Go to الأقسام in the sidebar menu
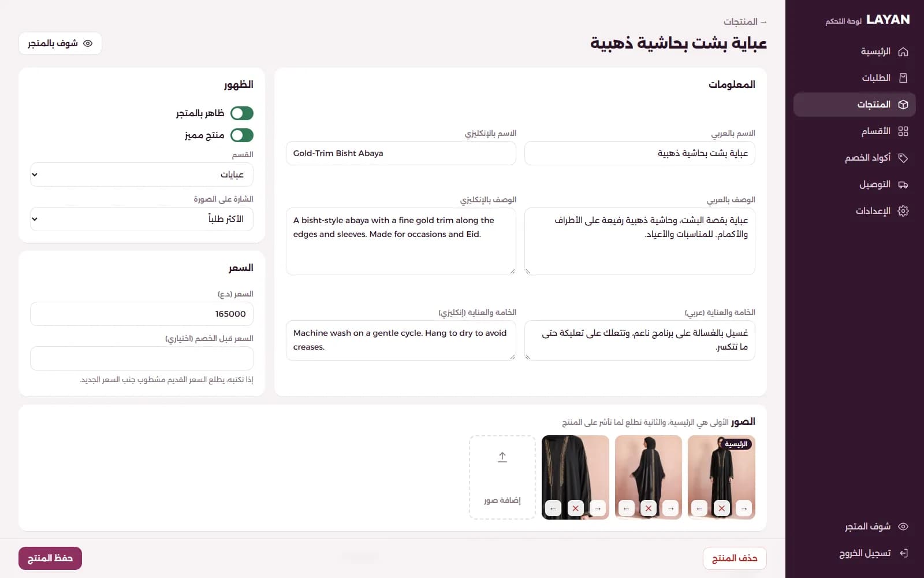 [855, 131]
